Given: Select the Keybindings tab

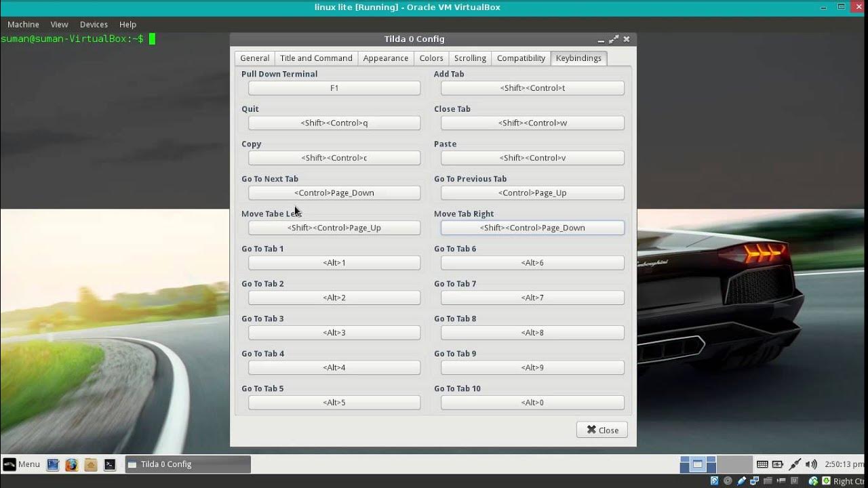Looking at the screenshot, I should (x=578, y=58).
